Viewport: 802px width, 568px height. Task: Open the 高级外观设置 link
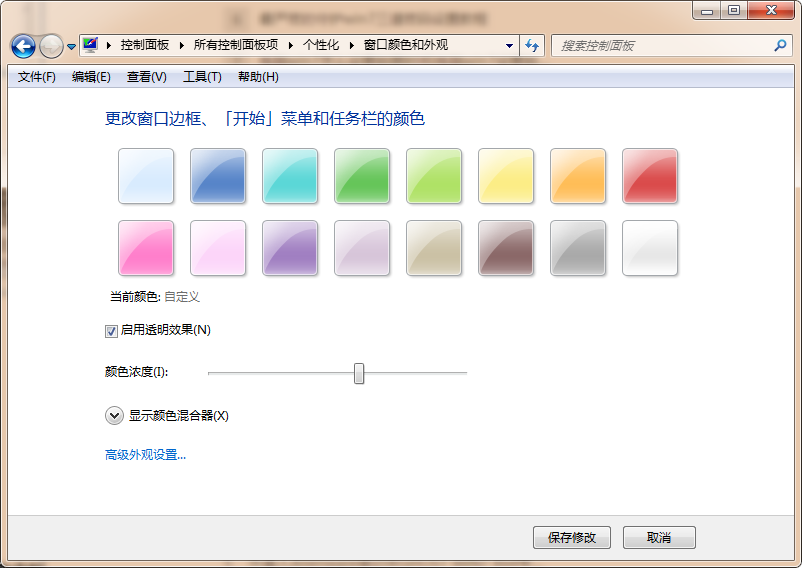[x=146, y=455]
